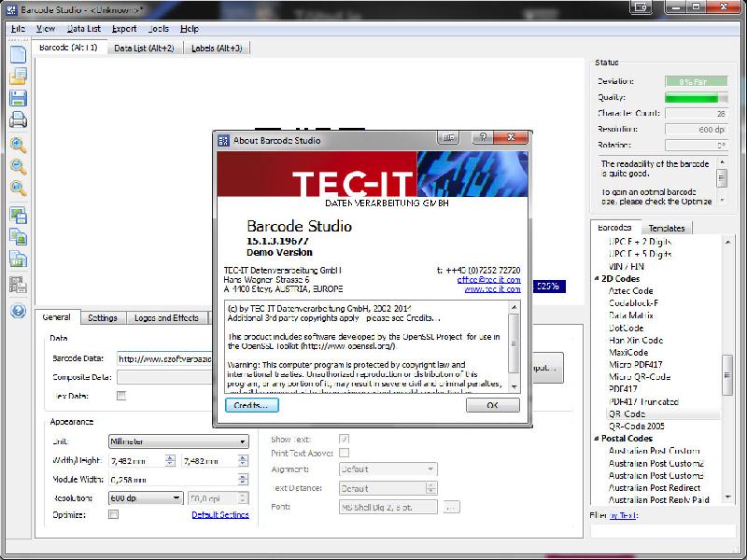
Task: Click the Height value spinner arrows
Action: click(x=243, y=460)
